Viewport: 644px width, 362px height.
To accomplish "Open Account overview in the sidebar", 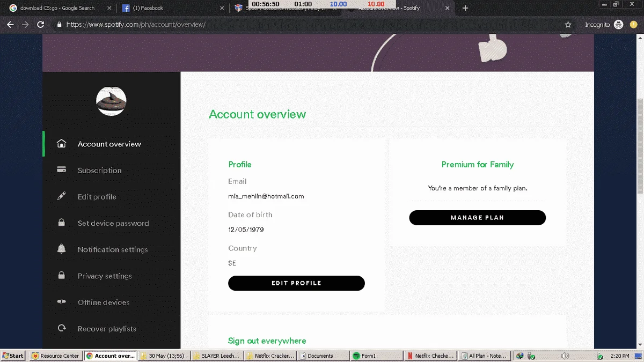I will click(109, 144).
